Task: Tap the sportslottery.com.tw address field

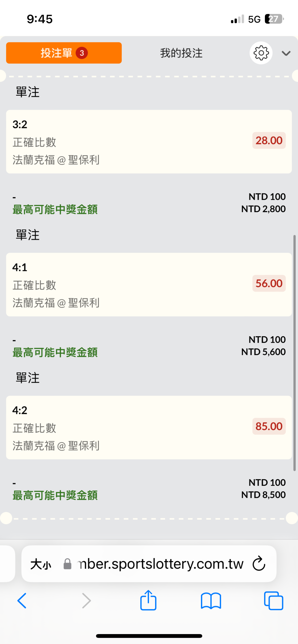Action: pos(161,564)
